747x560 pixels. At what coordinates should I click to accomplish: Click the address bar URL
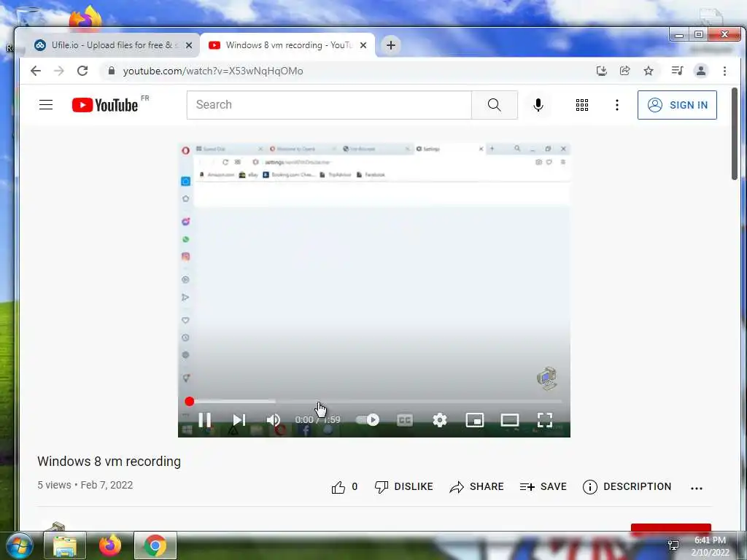point(213,71)
